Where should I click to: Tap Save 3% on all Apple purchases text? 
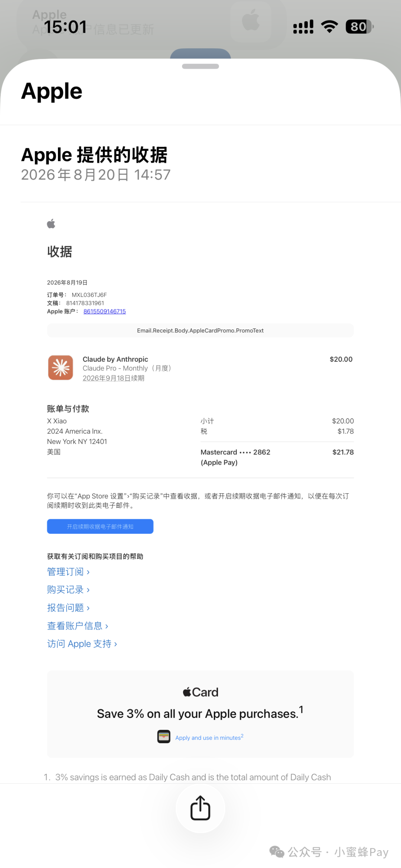[200, 713]
